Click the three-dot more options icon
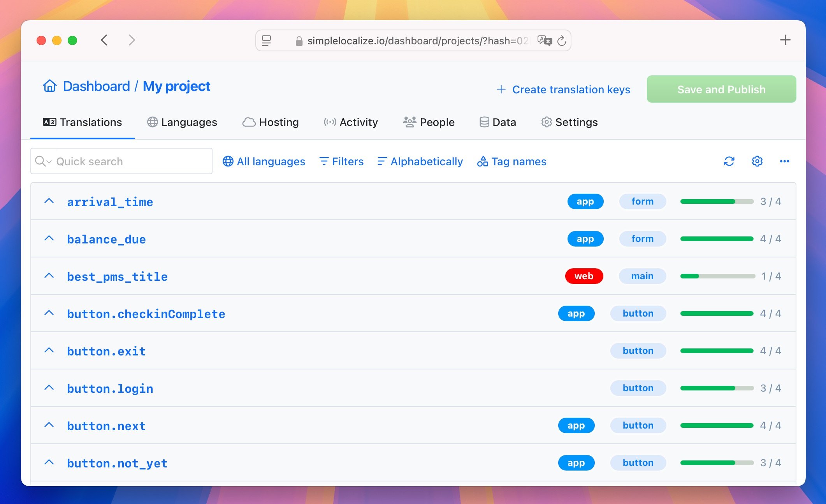Image resolution: width=826 pixels, height=504 pixels. (x=785, y=161)
